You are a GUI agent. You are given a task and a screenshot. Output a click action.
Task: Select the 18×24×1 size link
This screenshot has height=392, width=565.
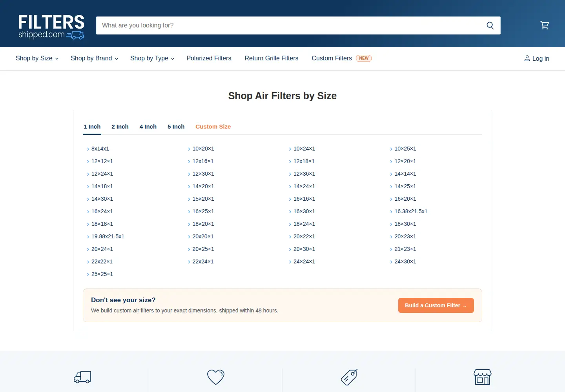tap(304, 224)
